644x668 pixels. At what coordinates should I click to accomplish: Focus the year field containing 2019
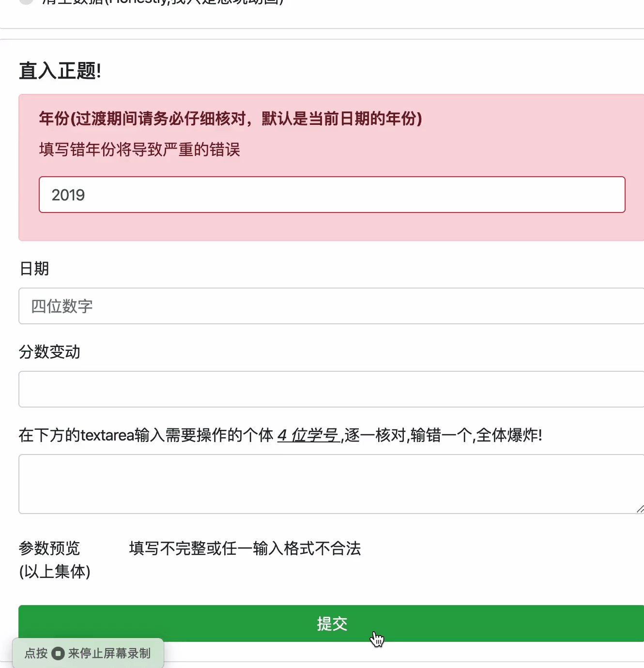coord(332,195)
